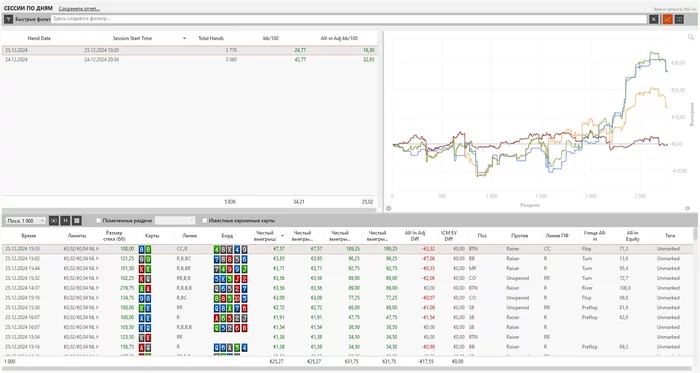Image resolution: width=700 pixels, height=373 pixels.
Task: Select session row 24.12.2024 20:36
Action: (x=190, y=59)
